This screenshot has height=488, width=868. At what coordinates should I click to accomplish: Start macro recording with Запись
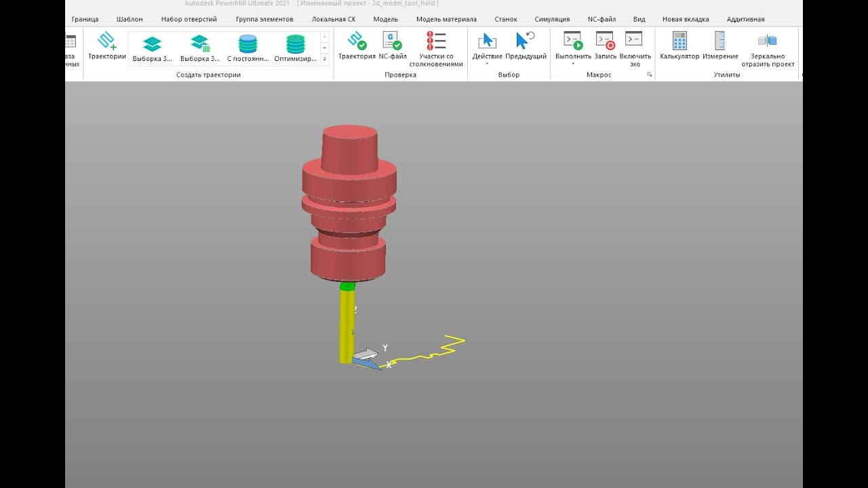(x=605, y=46)
